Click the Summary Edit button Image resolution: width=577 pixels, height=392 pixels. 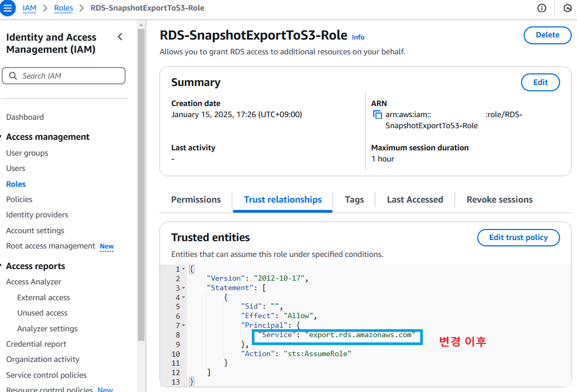[x=540, y=82]
